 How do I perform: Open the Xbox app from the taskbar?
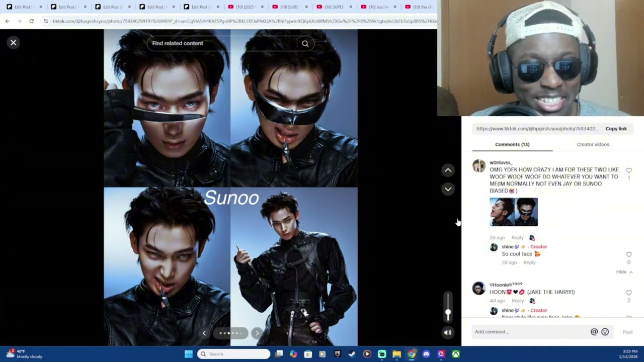point(455,354)
